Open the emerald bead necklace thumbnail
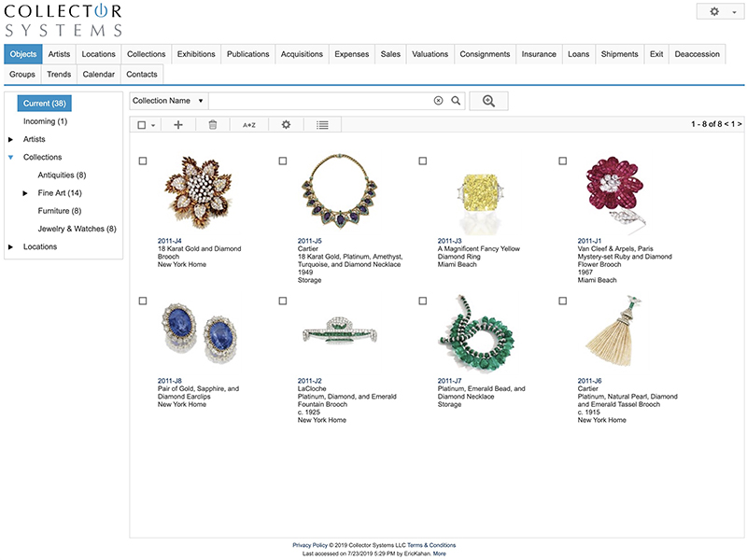This screenshot has width=747, height=560. tap(476, 332)
